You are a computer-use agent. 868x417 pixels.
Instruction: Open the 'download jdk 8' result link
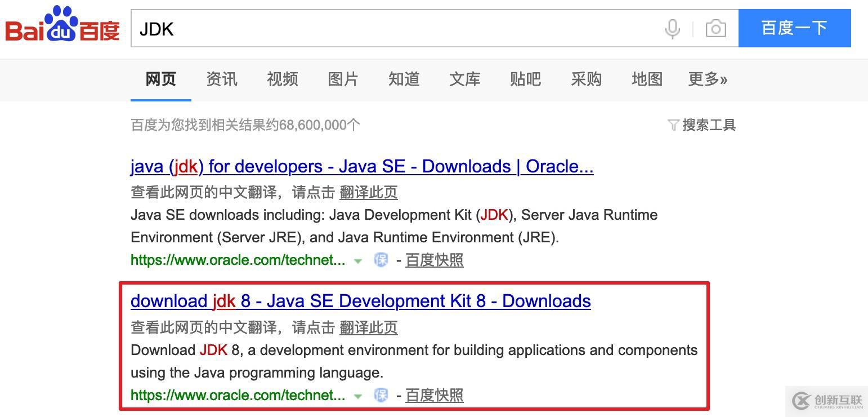pyautogui.click(x=361, y=301)
